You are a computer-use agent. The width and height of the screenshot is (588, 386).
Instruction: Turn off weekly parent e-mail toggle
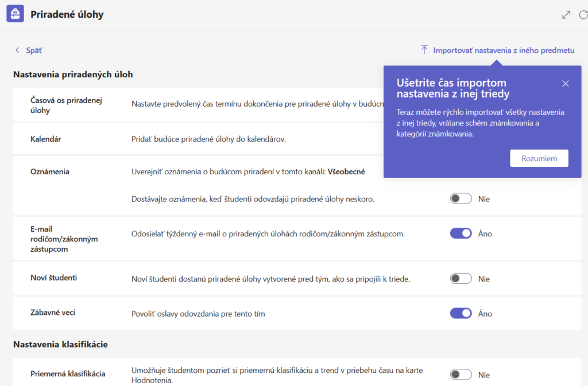pos(461,233)
